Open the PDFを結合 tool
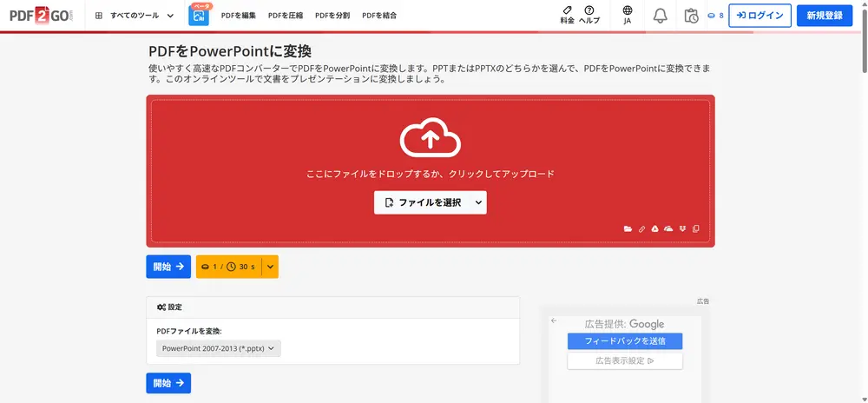868x403 pixels. [x=380, y=16]
